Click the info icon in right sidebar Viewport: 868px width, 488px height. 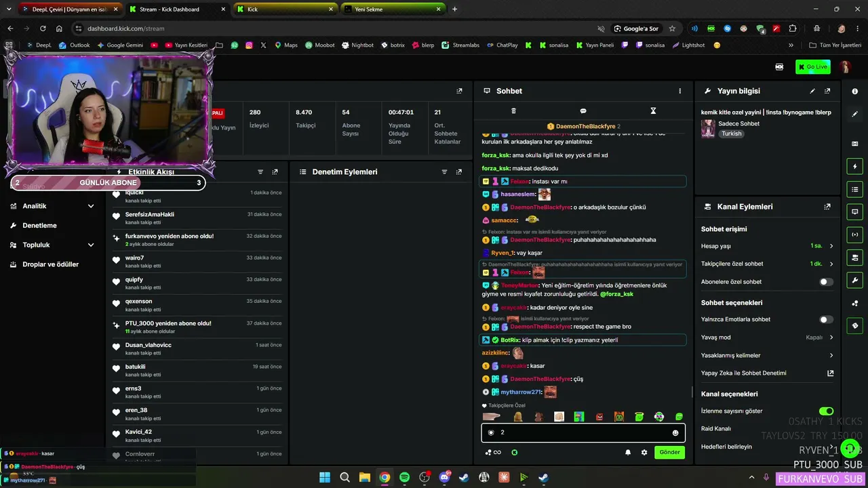pyautogui.click(x=854, y=91)
